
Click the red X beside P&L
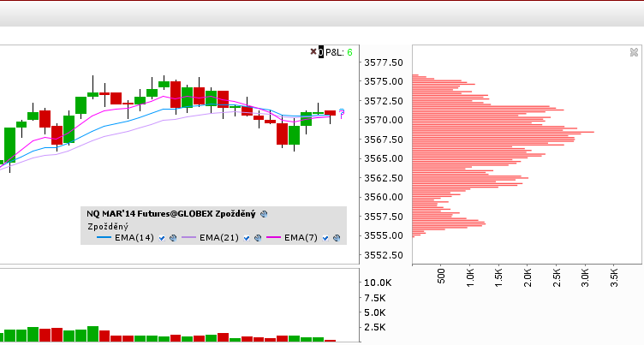(x=313, y=51)
